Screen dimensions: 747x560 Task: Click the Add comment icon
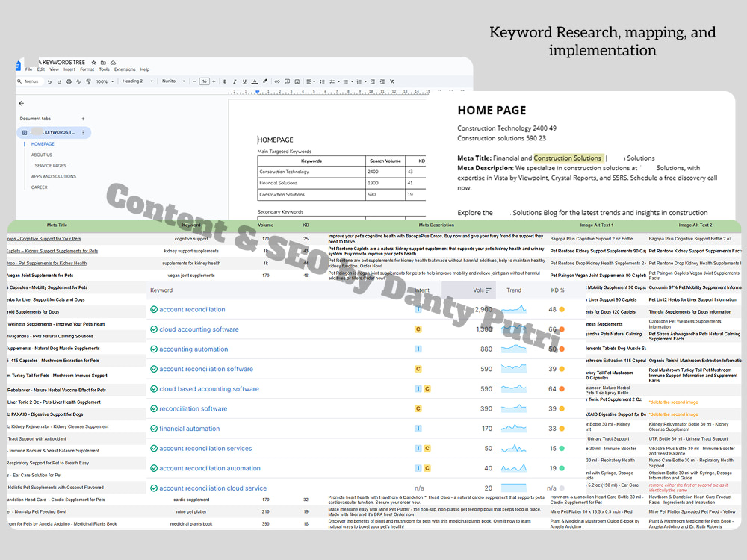[x=287, y=81]
